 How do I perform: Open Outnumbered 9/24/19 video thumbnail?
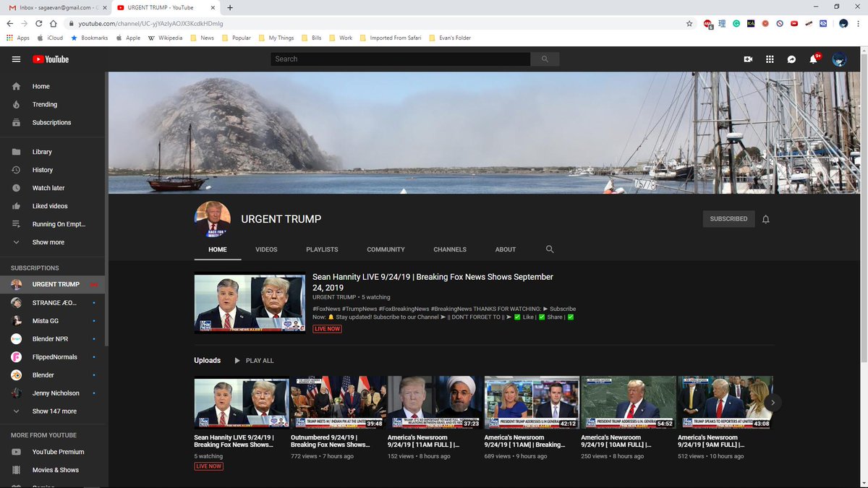[338, 402]
